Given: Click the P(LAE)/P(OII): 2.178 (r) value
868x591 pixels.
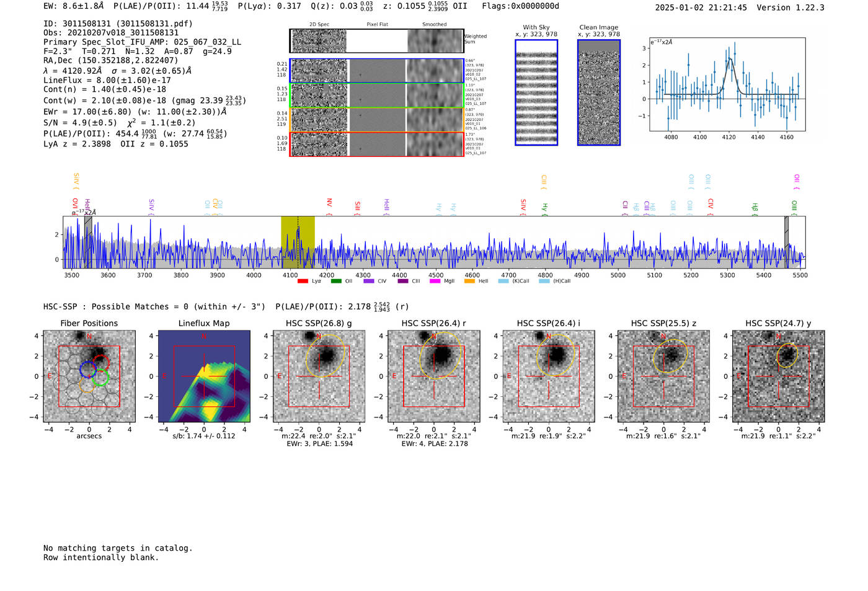Looking at the screenshot, I should (342, 307).
